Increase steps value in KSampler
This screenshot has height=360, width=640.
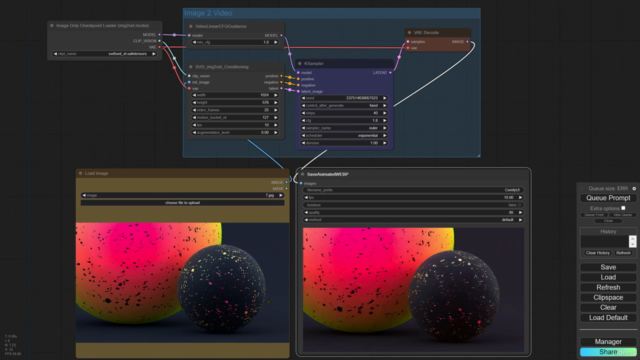point(384,113)
